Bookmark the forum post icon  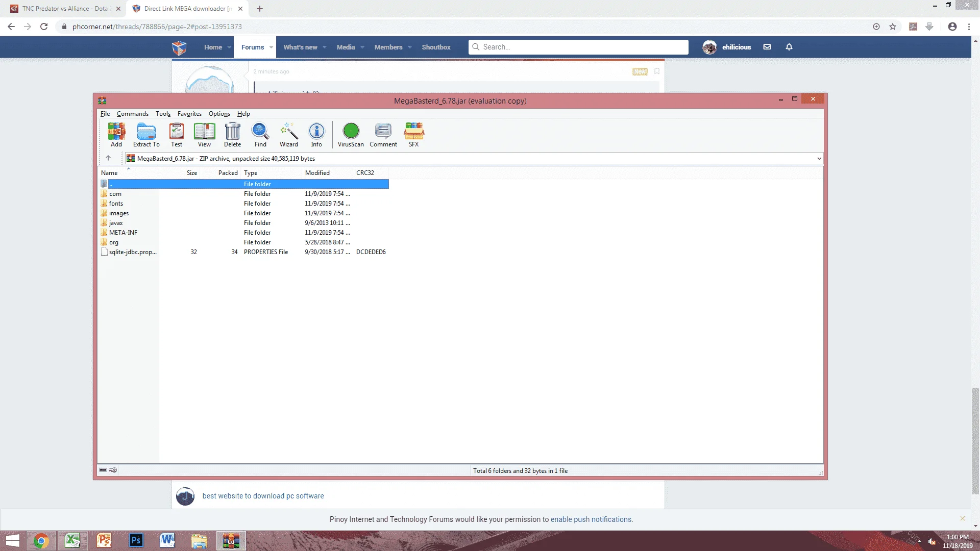point(657,71)
